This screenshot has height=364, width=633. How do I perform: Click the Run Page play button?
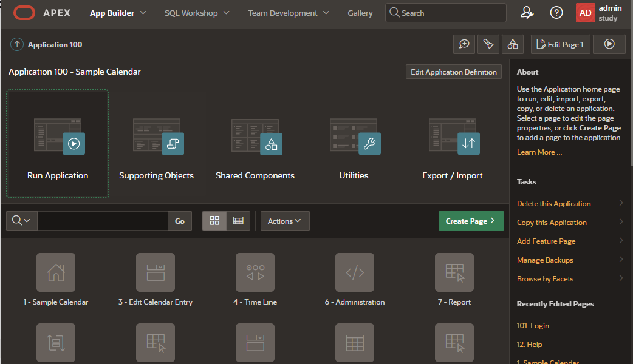point(609,44)
